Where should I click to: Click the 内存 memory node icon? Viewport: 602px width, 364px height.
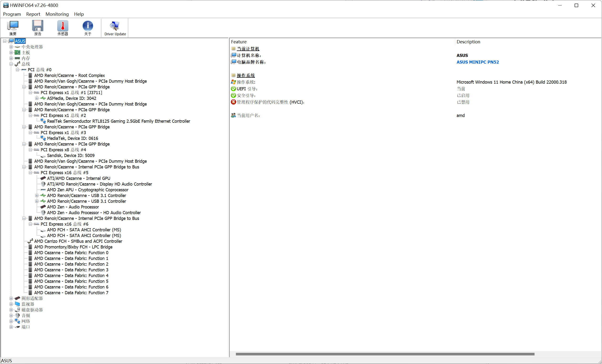tap(17, 58)
